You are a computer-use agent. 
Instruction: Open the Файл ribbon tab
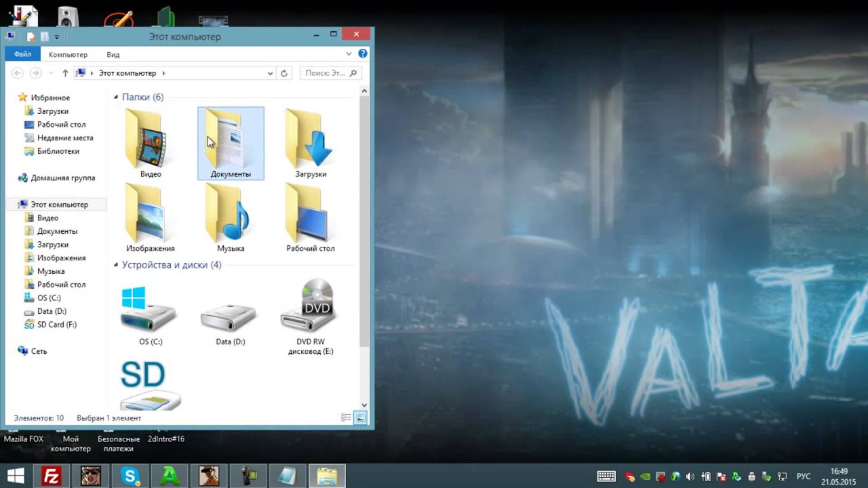click(x=22, y=54)
